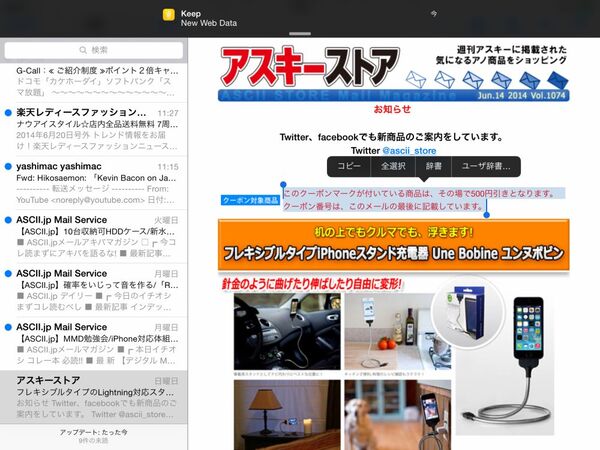Tap the darkest blue envelope icon in header
This screenshot has width=600, height=450.
[x=558, y=80]
